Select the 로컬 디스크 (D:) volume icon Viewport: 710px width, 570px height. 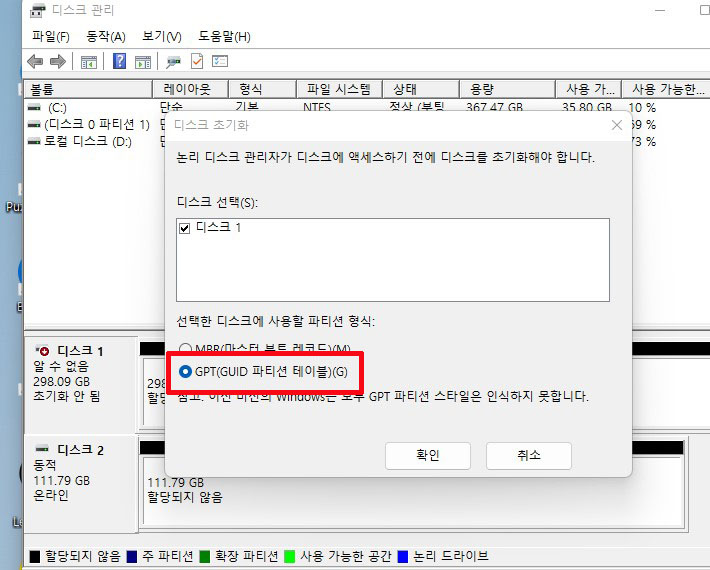(34, 142)
